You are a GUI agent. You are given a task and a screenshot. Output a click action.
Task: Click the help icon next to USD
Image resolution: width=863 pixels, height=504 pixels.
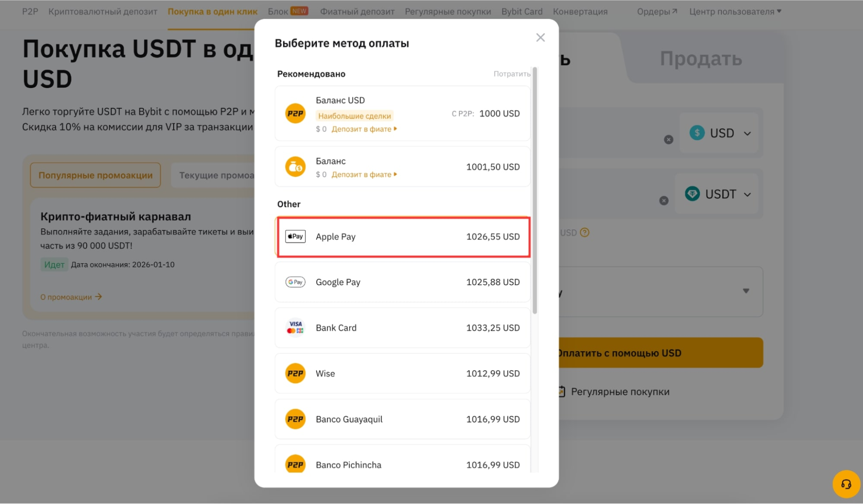click(x=585, y=233)
